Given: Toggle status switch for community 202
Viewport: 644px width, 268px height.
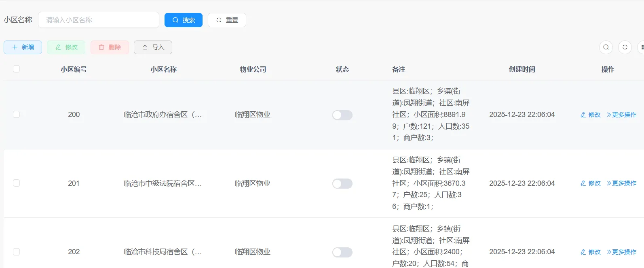Looking at the screenshot, I should (x=342, y=252).
